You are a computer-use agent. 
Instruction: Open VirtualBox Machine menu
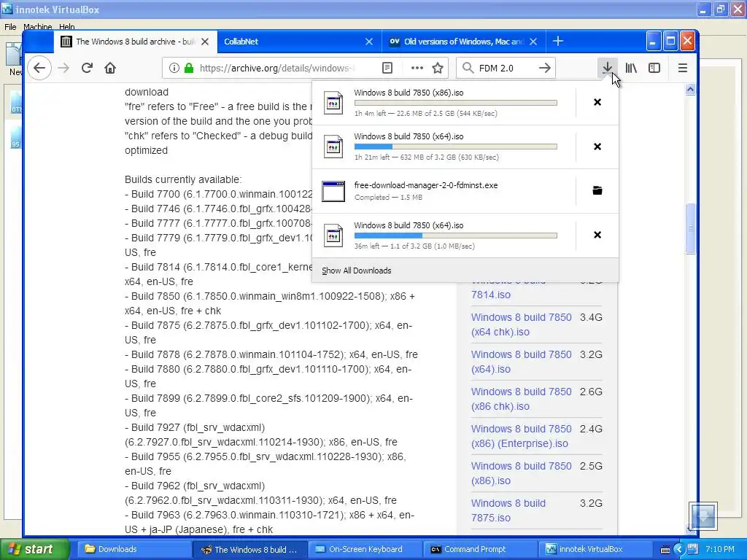point(38,27)
